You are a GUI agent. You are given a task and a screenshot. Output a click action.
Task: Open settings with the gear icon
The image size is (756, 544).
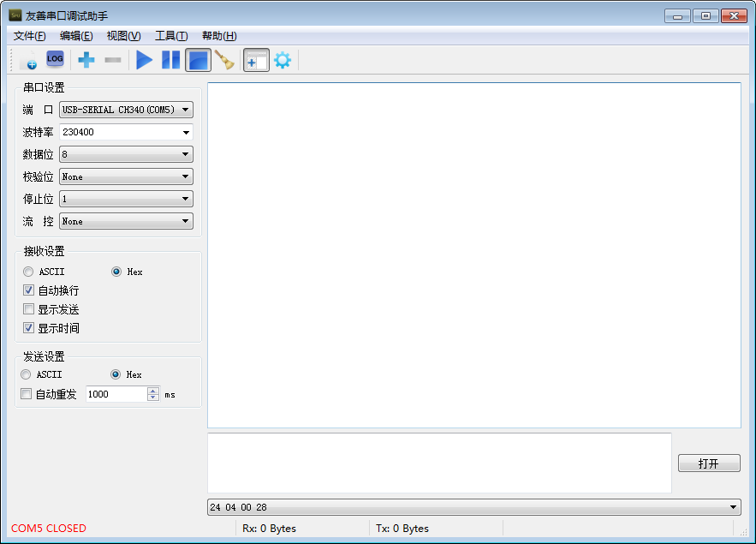[282, 60]
